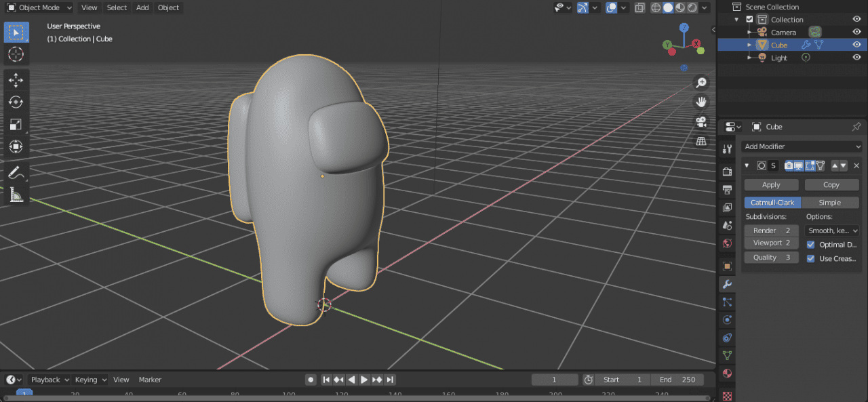The image size is (868, 402).
Task: Disable the Use Crease checkbox
Action: coord(811,258)
